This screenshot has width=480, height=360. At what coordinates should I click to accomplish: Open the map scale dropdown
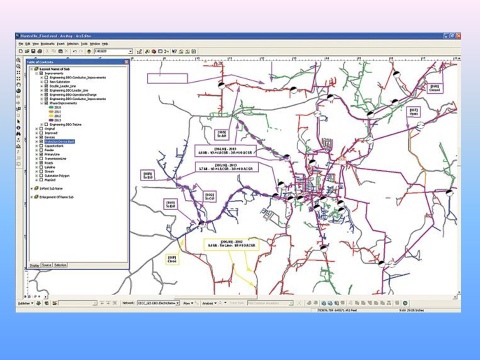[x=130, y=51]
